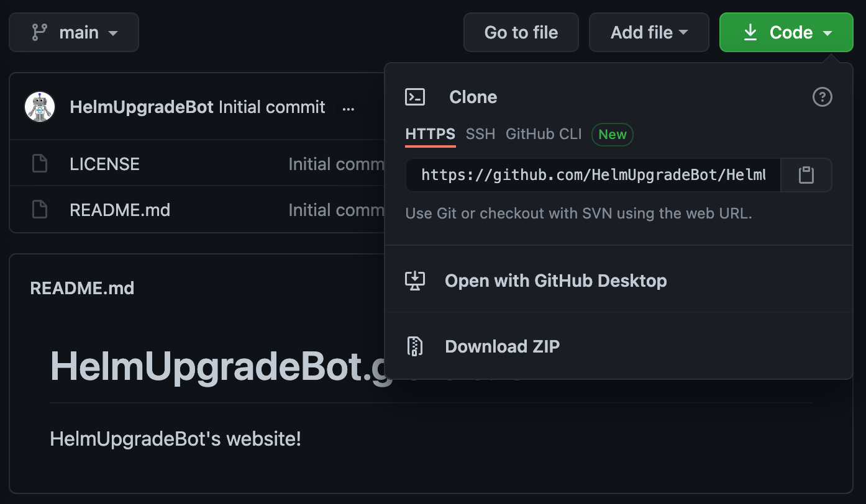Click the branch icon inside the main button
Image resolution: width=866 pixels, height=504 pixels.
coord(36,32)
